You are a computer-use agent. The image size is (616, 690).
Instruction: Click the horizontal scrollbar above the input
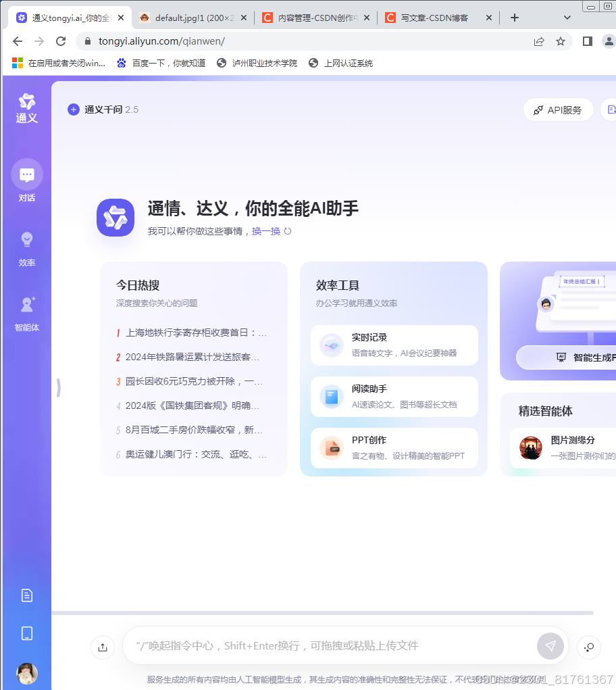[323, 612]
